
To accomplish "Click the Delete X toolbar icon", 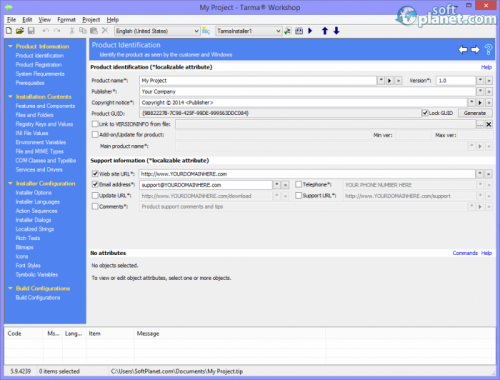I will coord(105,31).
